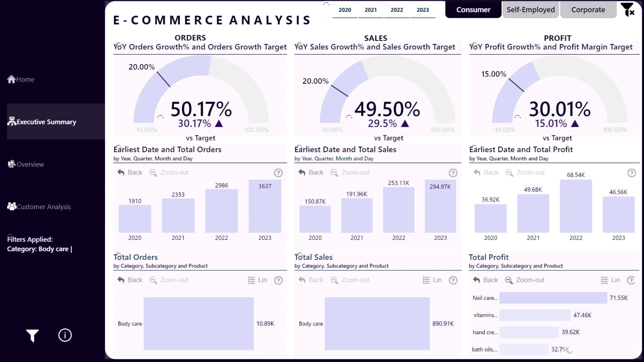This screenshot has height=362, width=644.
Task: Open the Customer Analysis page
Action: tap(39, 206)
